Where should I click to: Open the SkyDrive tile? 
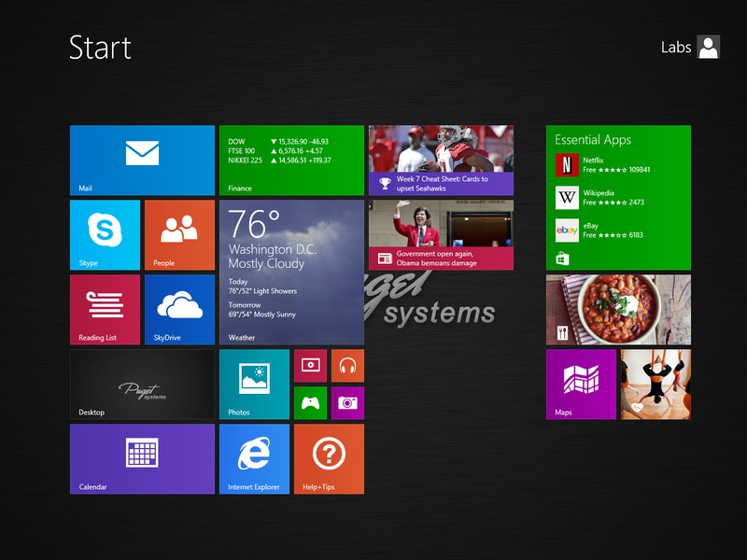pyautogui.click(x=179, y=309)
